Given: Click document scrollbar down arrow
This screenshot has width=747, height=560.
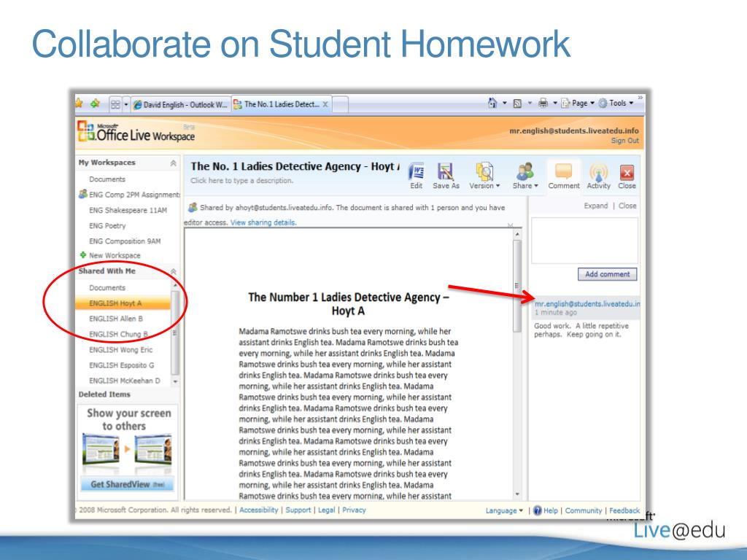Looking at the screenshot, I should pyautogui.click(x=517, y=495).
